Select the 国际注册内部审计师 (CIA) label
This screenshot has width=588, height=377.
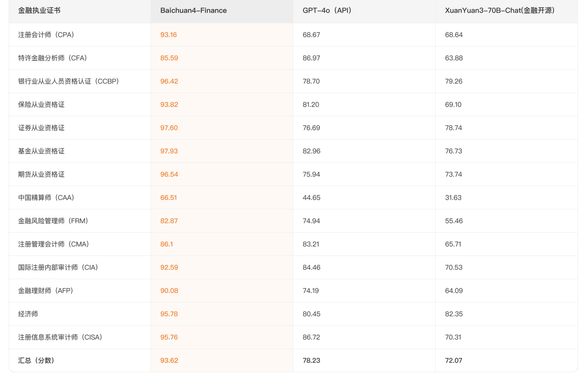pos(58,267)
